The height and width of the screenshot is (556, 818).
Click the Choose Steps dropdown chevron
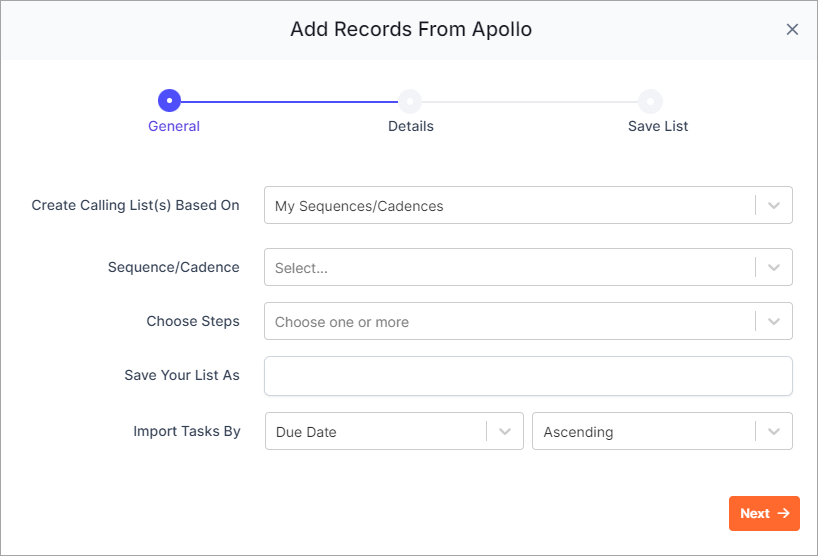[x=774, y=321]
